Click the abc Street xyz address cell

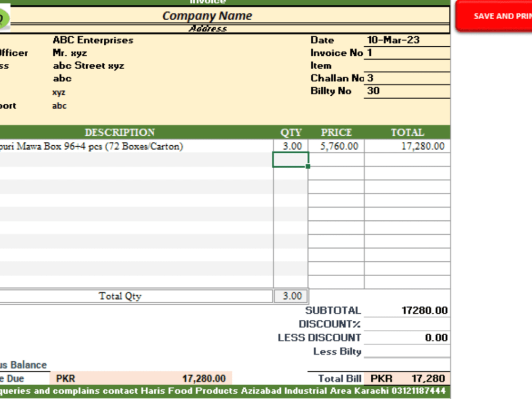point(88,65)
